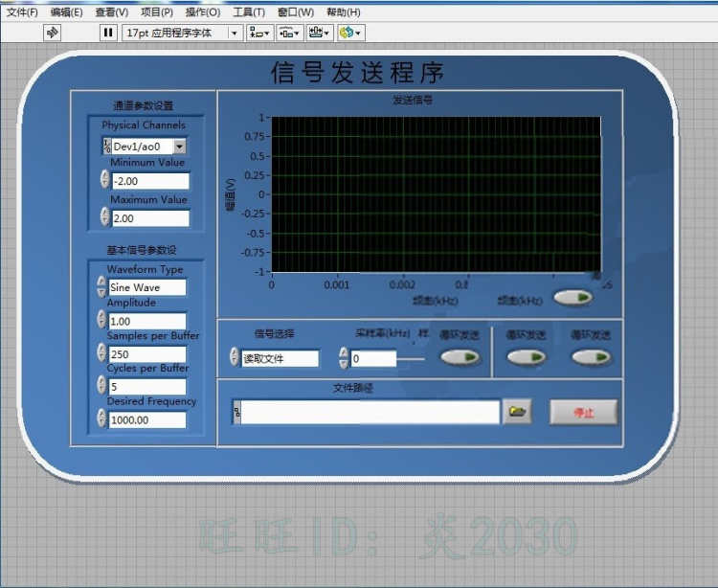
Task: Click the Amplitude field showing 1.00
Action: point(147,321)
